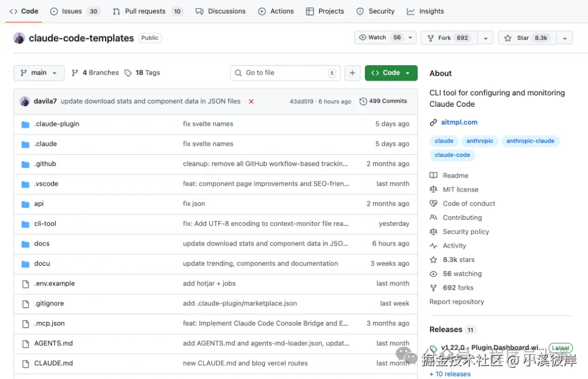Go to the Actions tab
This screenshot has height=379, width=588.
(x=276, y=11)
